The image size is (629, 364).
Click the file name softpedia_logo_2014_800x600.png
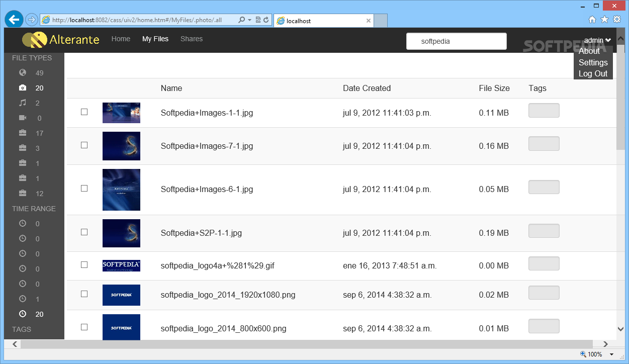(x=223, y=328)
